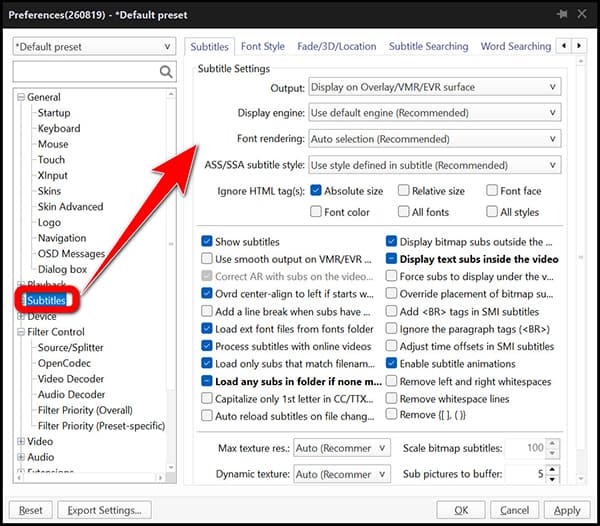Select Keyboard in the tree
The image size is (600, 526).
[59, 129]
